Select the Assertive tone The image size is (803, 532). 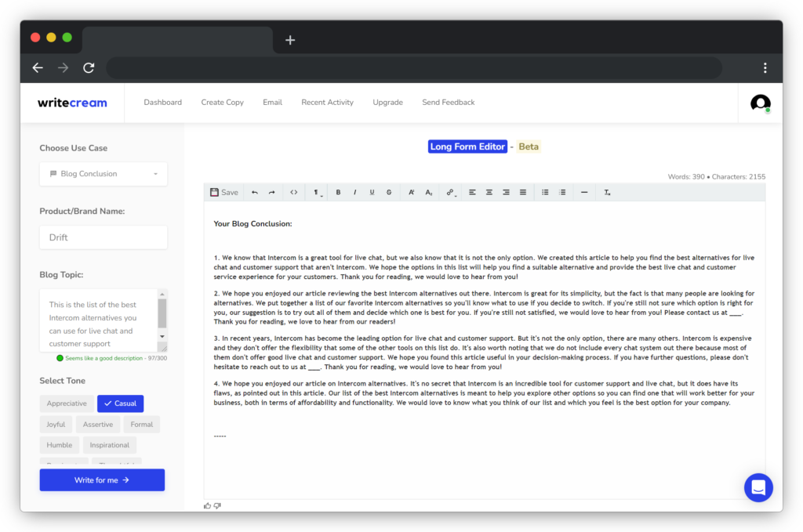pos(98,425)
